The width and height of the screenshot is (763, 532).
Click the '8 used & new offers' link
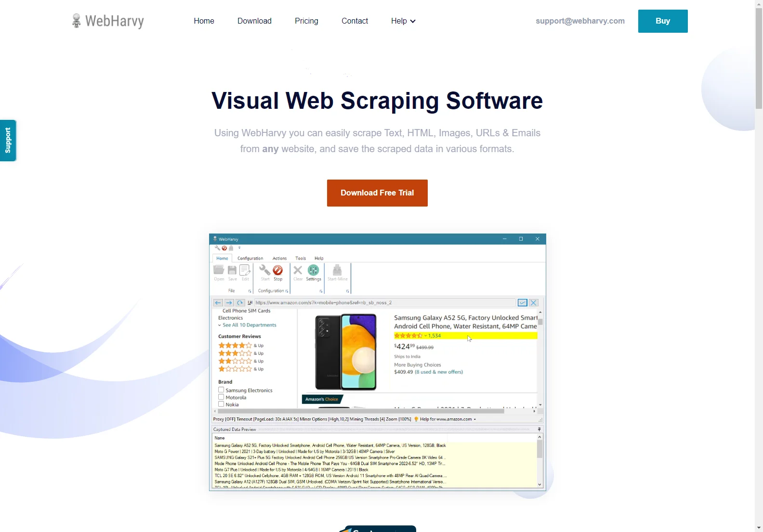[x=439, y=372]
